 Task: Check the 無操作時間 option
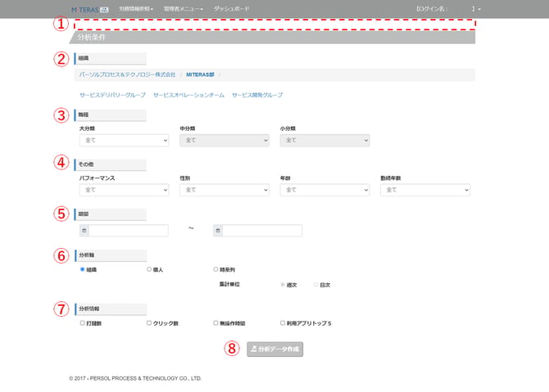tap(216, 323)
